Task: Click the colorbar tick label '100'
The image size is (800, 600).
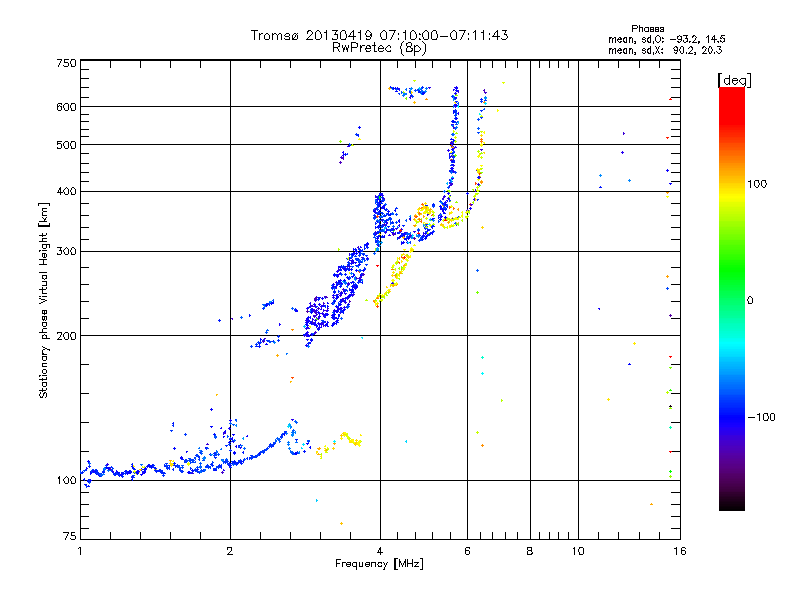Action: click(x=757, y=184)
